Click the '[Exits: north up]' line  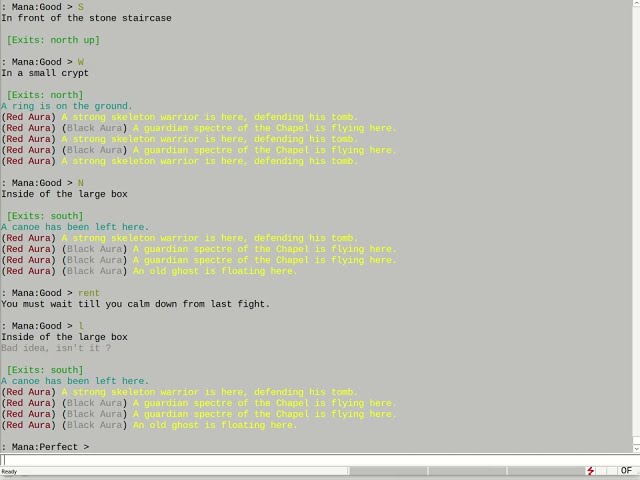[53, 40]
